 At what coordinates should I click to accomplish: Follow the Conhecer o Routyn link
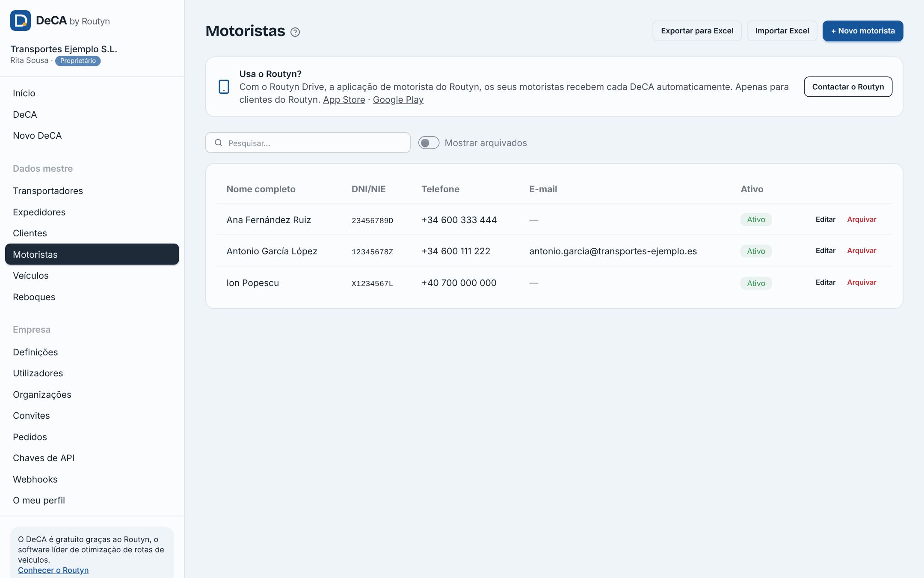[53, 570]
